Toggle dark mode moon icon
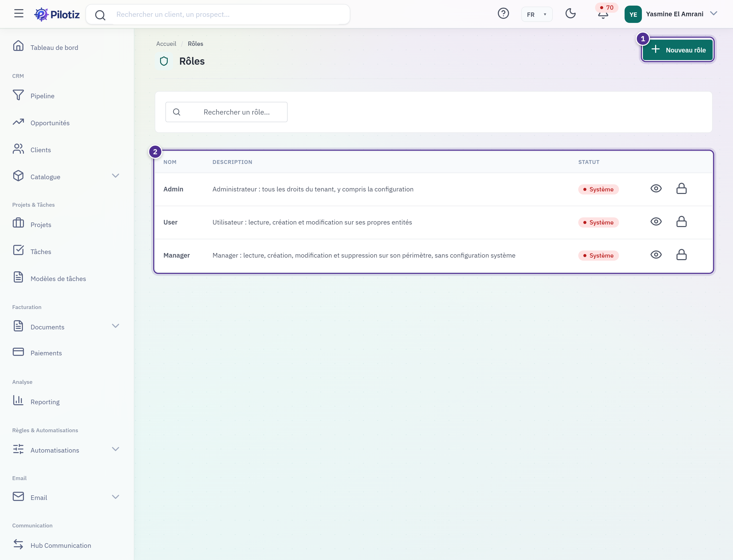Screen dimensions: 733x560 570,14
